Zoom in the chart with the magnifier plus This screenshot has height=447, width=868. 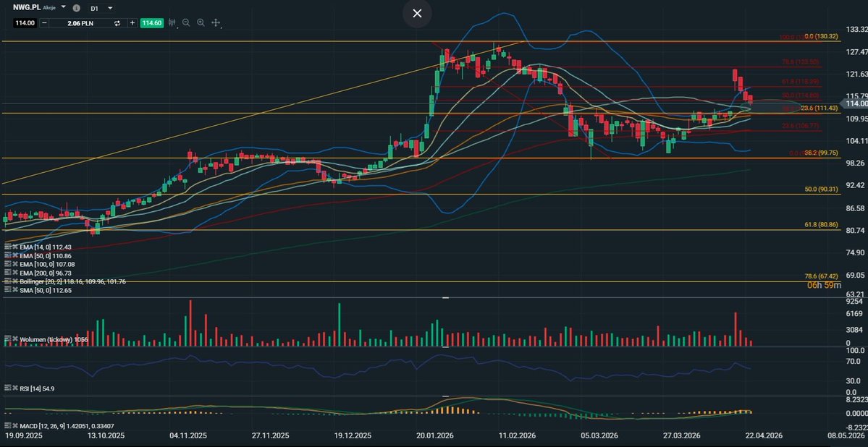coord(201,22)
